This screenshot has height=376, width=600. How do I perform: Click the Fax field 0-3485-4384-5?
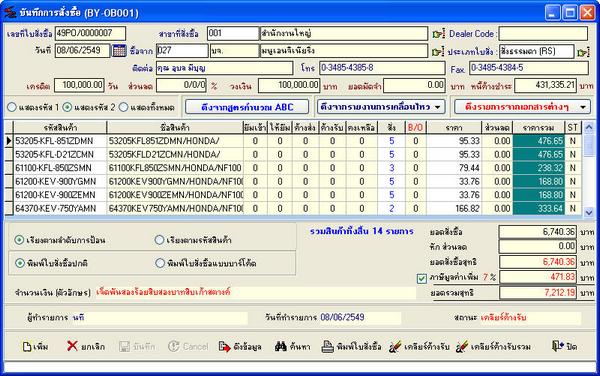529,68
